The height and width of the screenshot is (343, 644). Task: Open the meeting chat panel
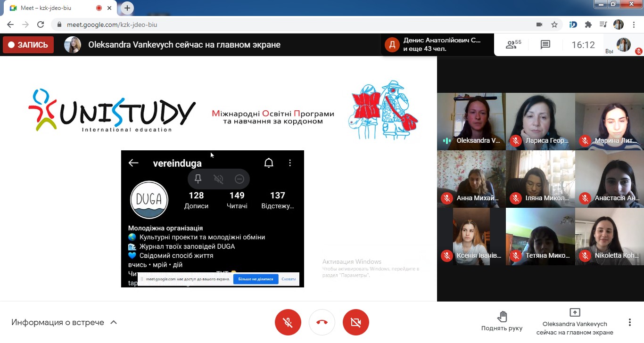(545, 45)
